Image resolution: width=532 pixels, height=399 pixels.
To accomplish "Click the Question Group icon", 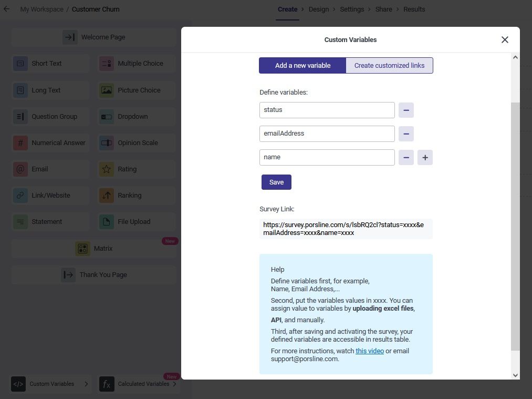I will tap(20, 117).
